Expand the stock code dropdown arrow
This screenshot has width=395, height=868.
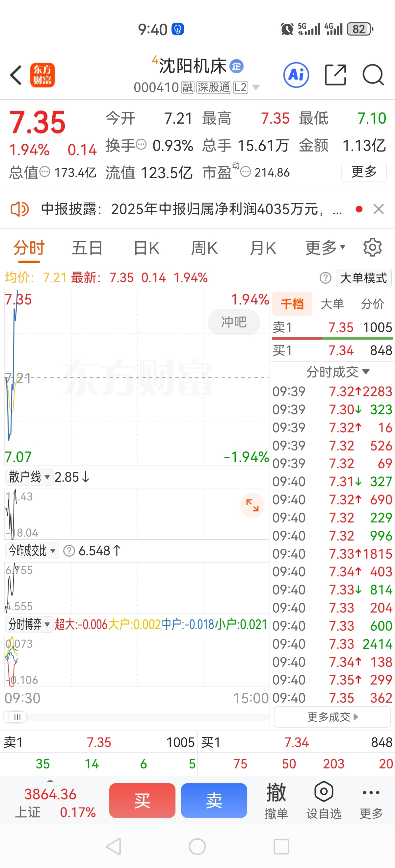point(256,87)
